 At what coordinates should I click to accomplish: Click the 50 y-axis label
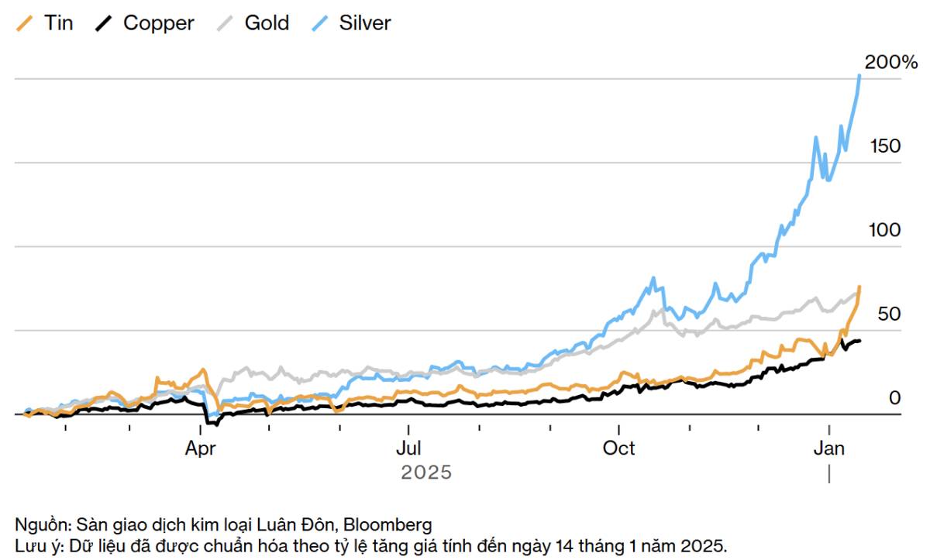point(888,314)
